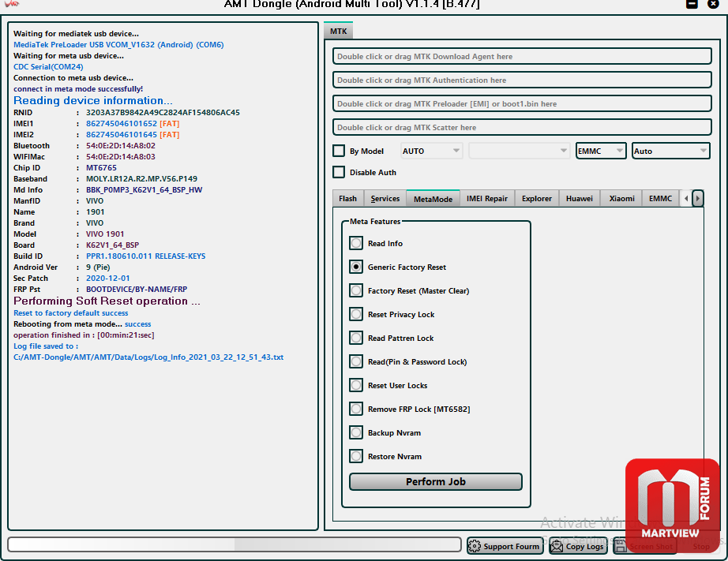Click the Support Fourm gear icon
The height and width of the screenshot is (561, 728).
pos(475,546)
